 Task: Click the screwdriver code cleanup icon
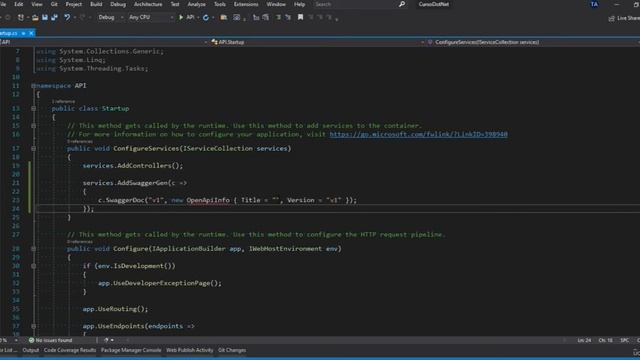click(106, 340)
